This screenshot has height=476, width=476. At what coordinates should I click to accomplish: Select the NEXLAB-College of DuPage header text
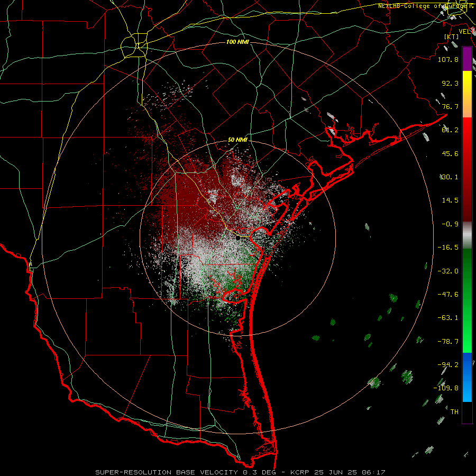425,6
